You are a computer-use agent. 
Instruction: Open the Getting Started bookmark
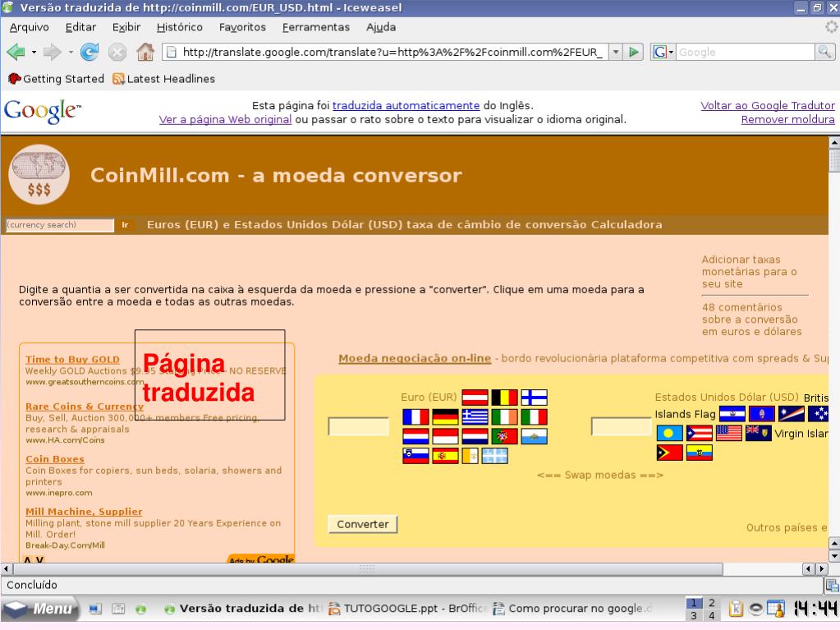(56, 79)
